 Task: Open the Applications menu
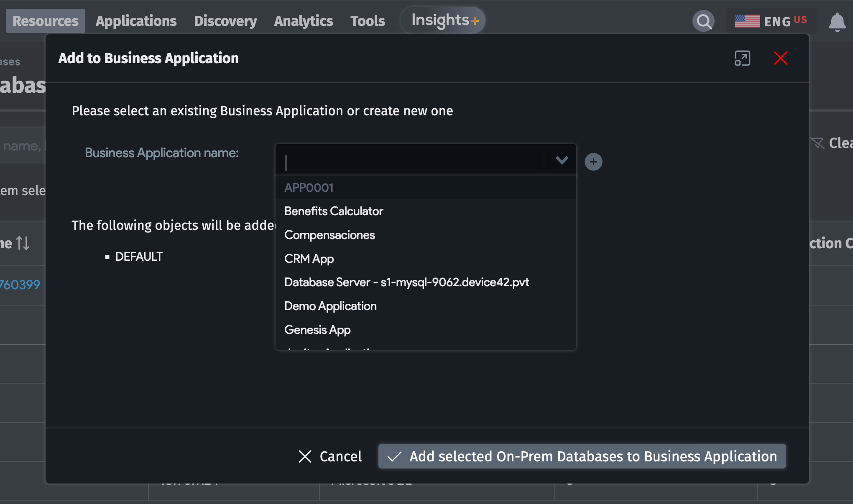pyautogui.click(x=136, y=21)
